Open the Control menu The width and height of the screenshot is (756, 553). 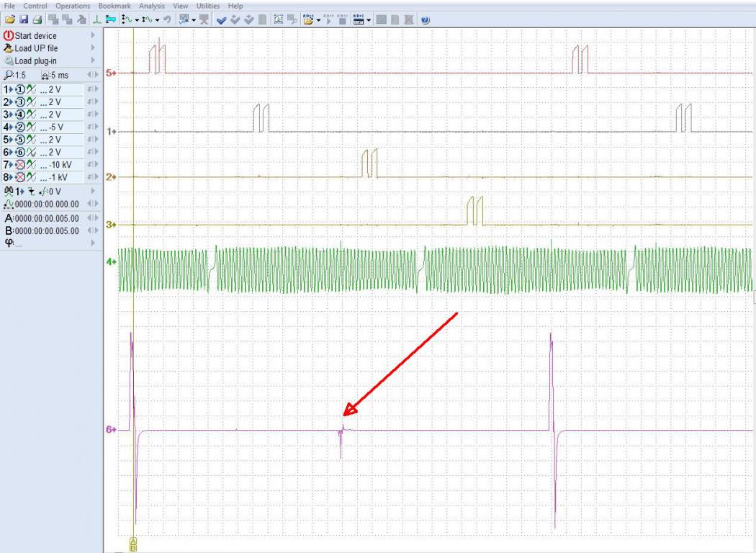click(35, 6)
